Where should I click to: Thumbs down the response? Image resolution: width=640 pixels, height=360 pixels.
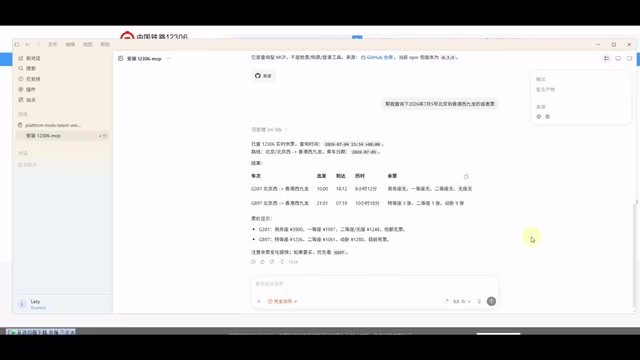tap(272, 262)
